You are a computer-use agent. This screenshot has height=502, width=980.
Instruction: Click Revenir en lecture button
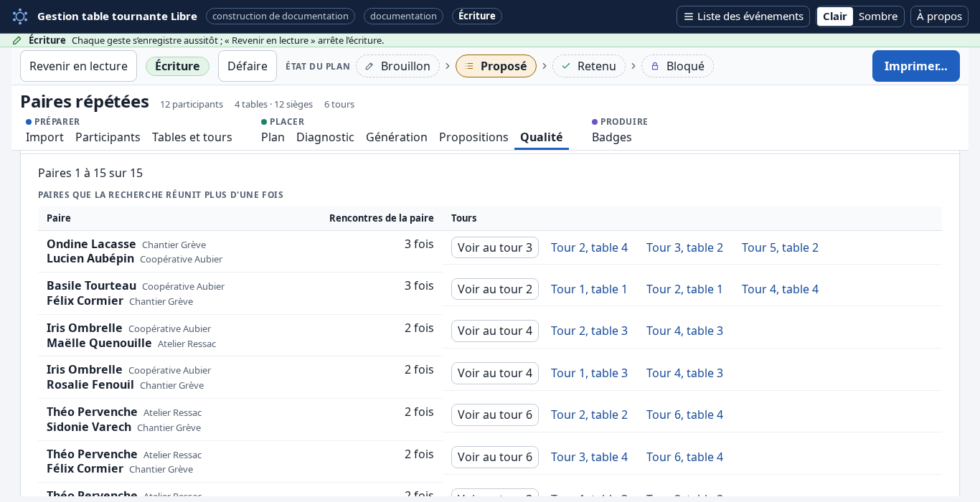[78, 66]
